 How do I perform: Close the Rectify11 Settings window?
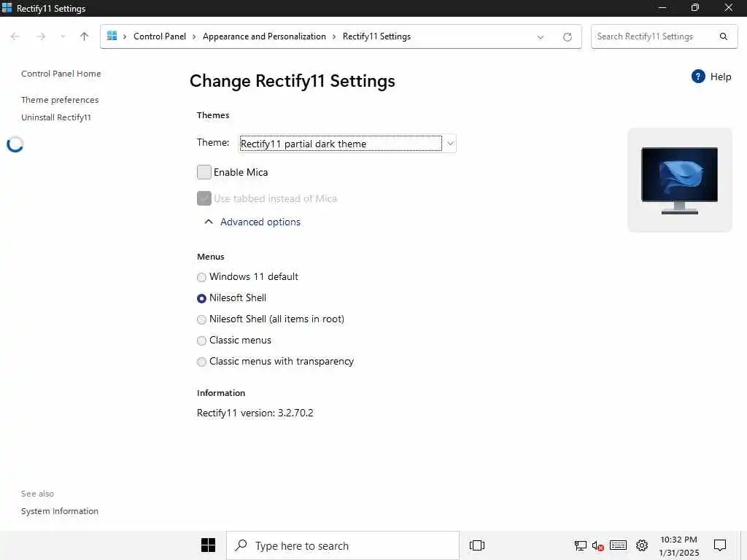pos(729,7)
